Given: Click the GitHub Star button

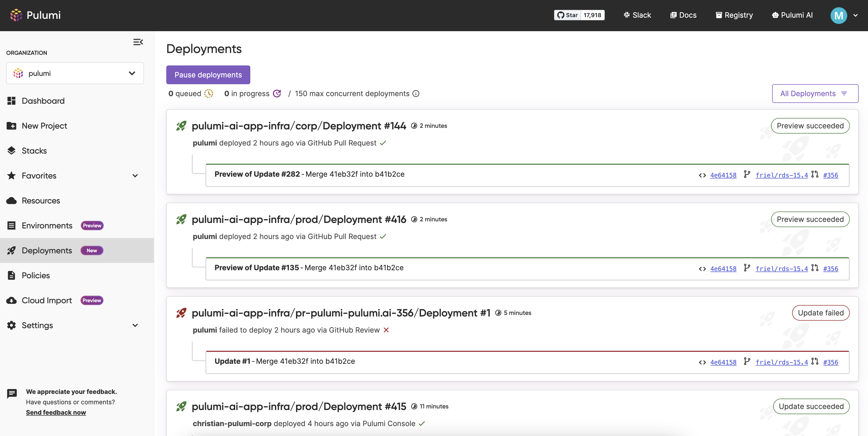Looking at the screenshot, I should click(567, 15).
